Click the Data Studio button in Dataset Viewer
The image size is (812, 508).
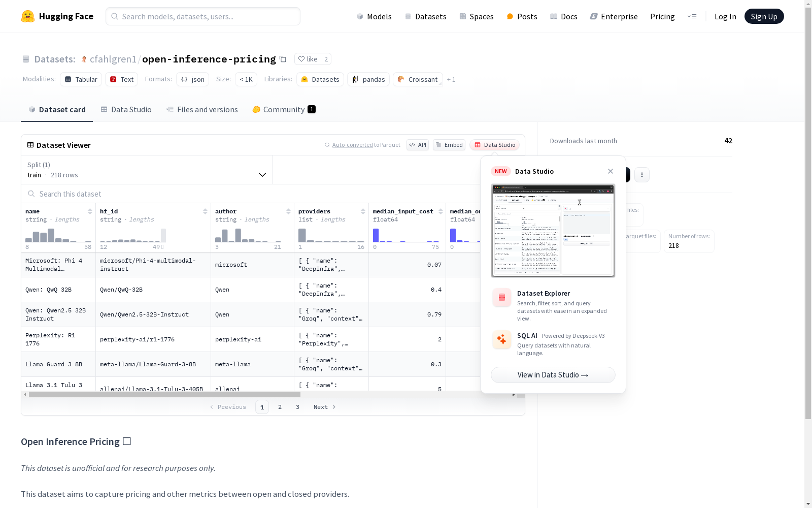[494, 145]
